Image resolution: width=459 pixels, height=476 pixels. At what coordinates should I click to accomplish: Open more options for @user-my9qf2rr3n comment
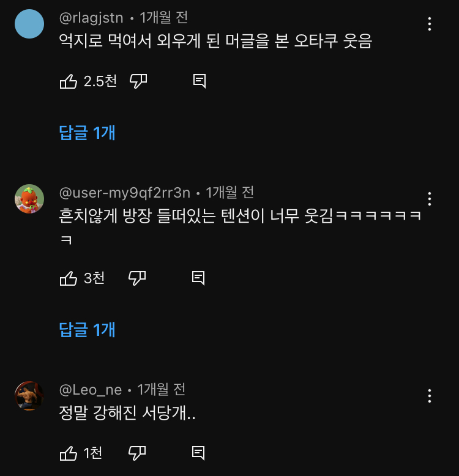pos(430,199)
